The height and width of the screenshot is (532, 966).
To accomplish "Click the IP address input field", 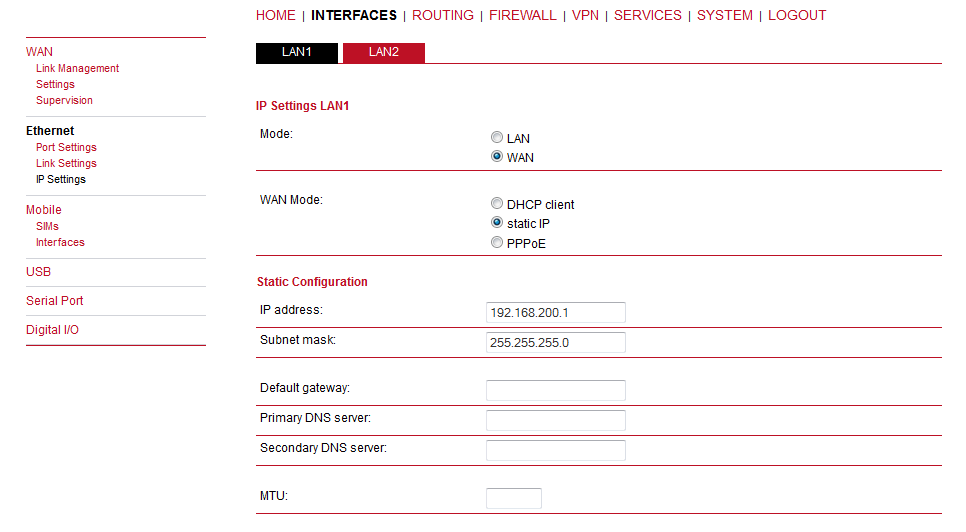I will tap(556, 312).
